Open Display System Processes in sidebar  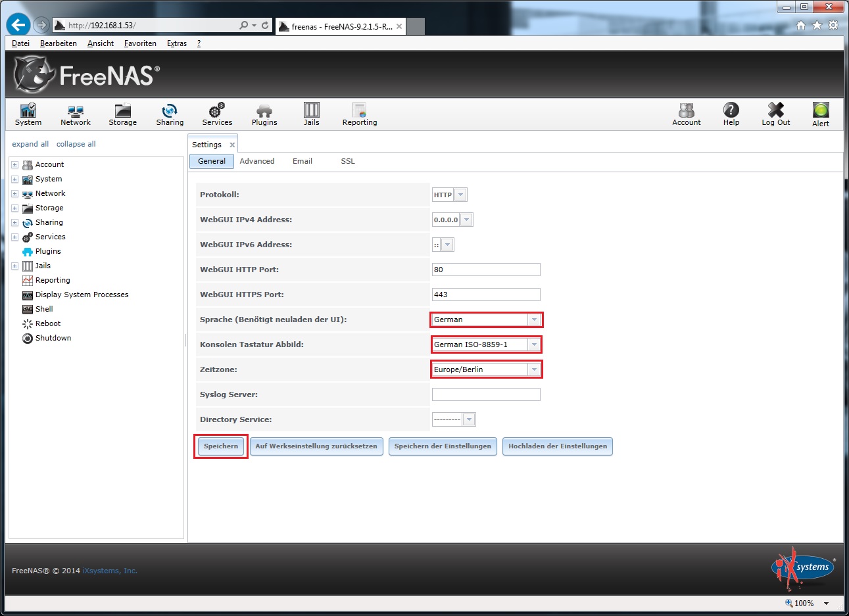point(82,295)
